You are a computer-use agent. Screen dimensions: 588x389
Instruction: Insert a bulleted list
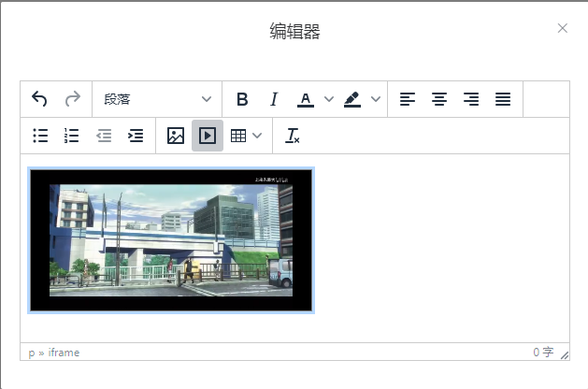(40, 136)
